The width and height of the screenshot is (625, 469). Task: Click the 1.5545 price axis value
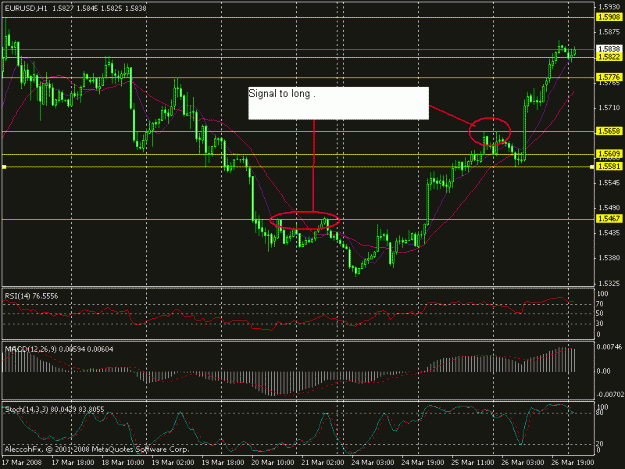click(609, 183)
